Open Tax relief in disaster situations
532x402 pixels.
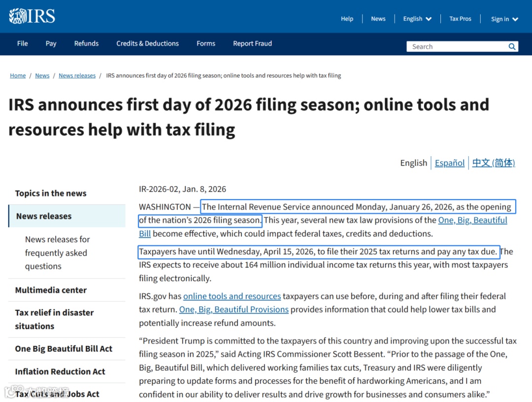pos(54,319)
